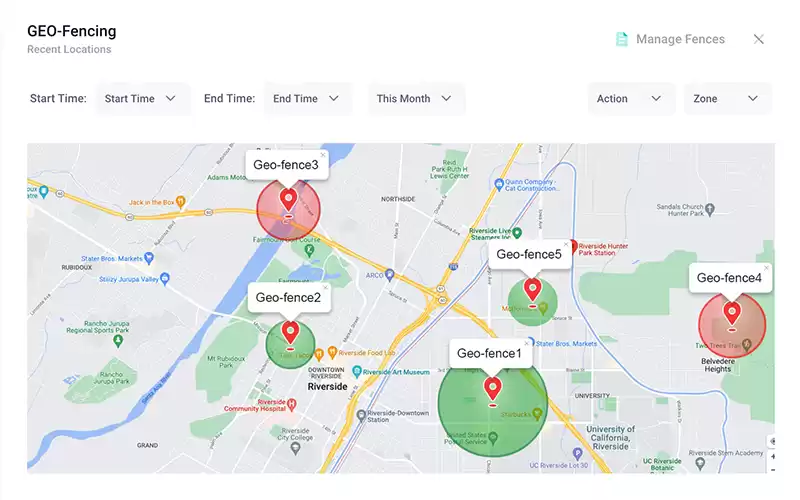Open the Start Time dropdown

click(x=141, y=99)
